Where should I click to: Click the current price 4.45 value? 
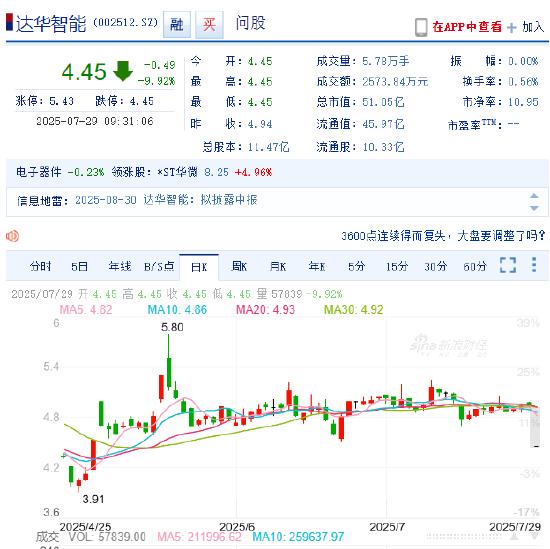(x=84, y=72)
